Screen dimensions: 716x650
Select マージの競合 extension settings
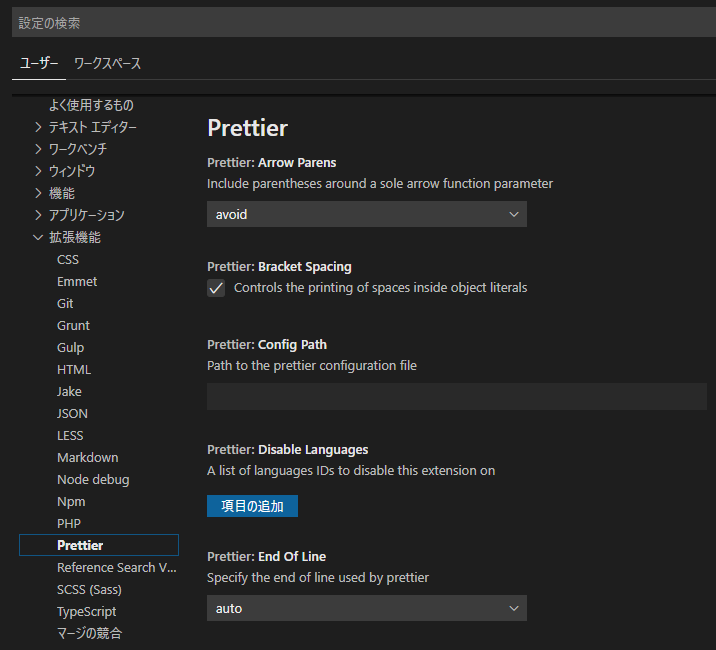[x=90, y=633]
